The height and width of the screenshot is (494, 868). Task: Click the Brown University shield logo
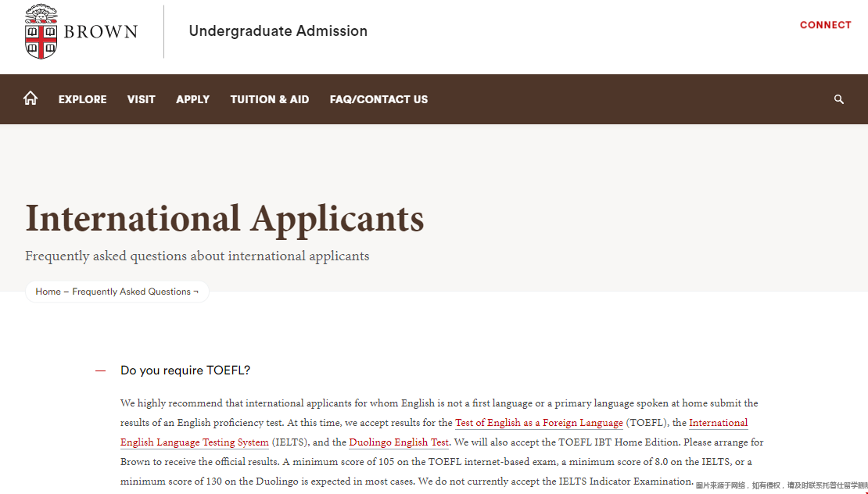(x=41, y=31)
